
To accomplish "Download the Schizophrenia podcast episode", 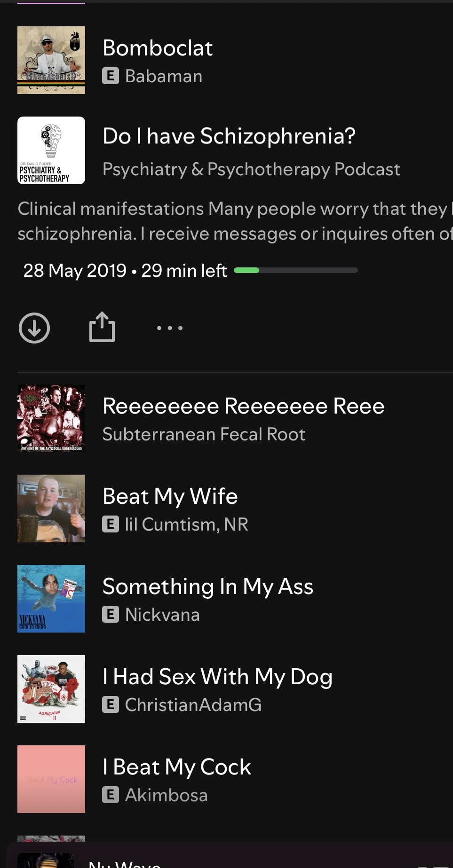I will coord(34,328).
